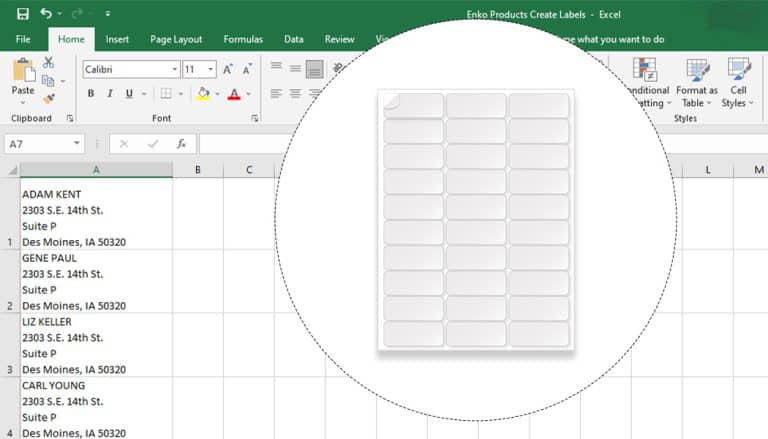Open the File menu
The image size is (768, 439).
coord(23,40)
